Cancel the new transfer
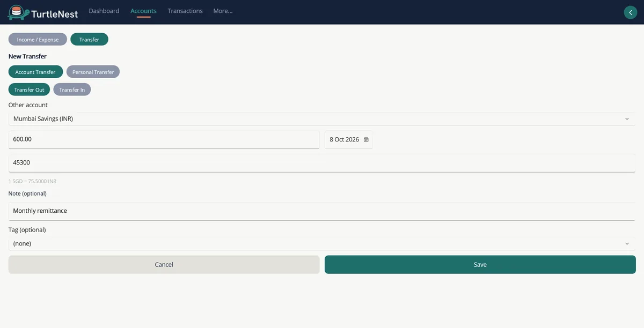 [164, 265]
